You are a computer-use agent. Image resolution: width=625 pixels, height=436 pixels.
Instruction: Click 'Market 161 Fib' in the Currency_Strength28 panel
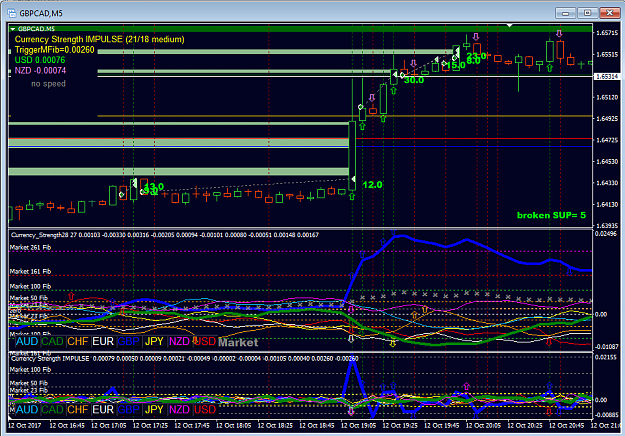click(30, 271)
